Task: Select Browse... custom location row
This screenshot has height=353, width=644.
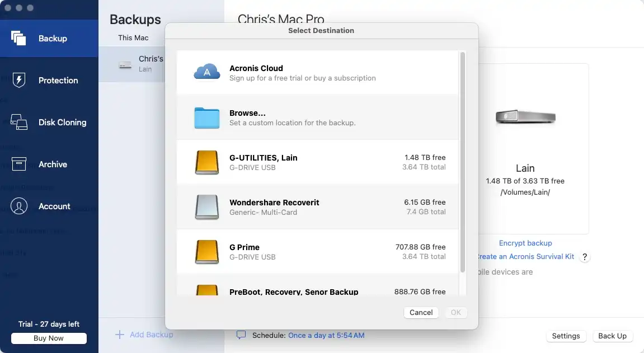Action: 317,117
